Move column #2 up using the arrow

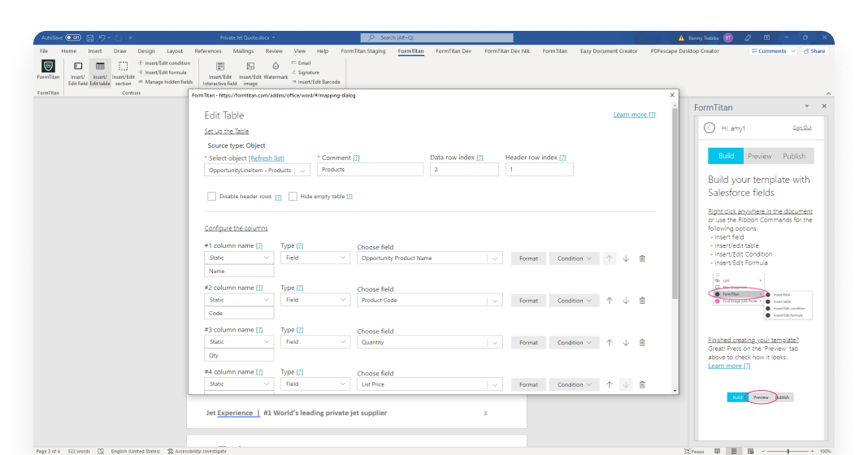click(610, 301)
